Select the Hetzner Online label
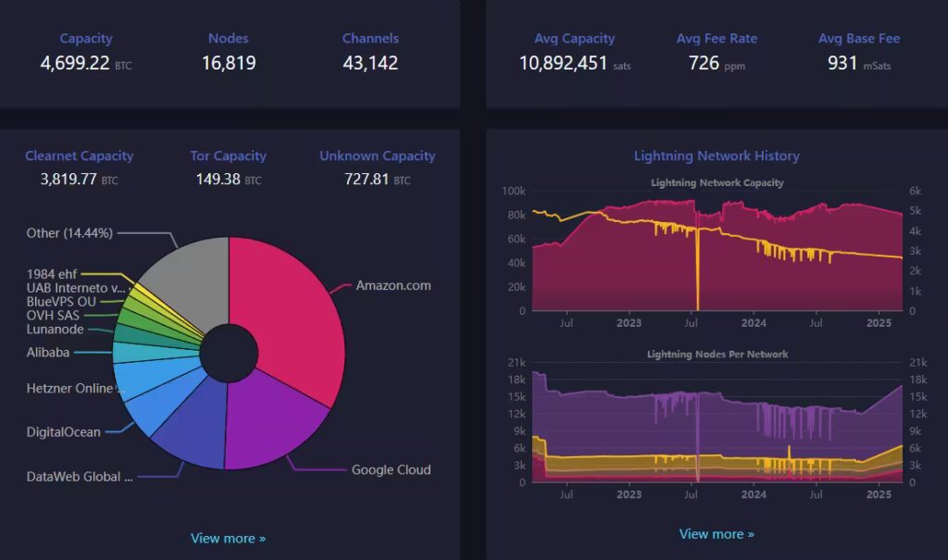Viewport: 948px width, 560px height. point(69,389)
